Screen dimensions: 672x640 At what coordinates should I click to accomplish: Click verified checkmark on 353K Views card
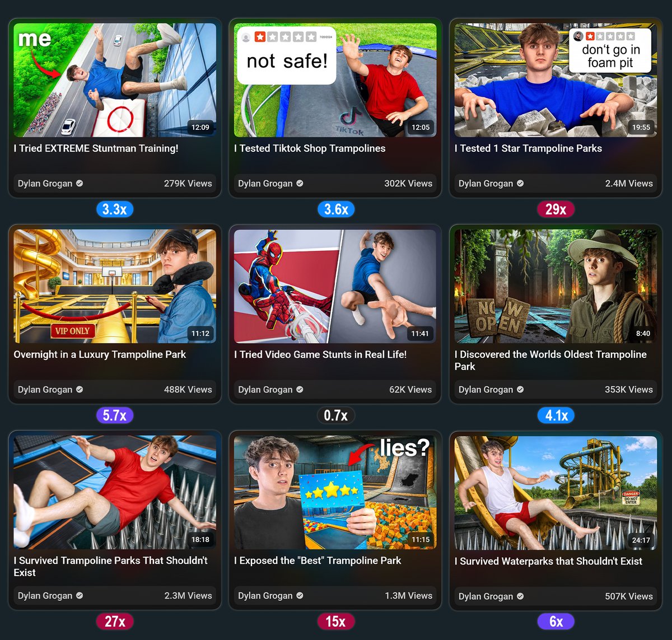(520, 389)
